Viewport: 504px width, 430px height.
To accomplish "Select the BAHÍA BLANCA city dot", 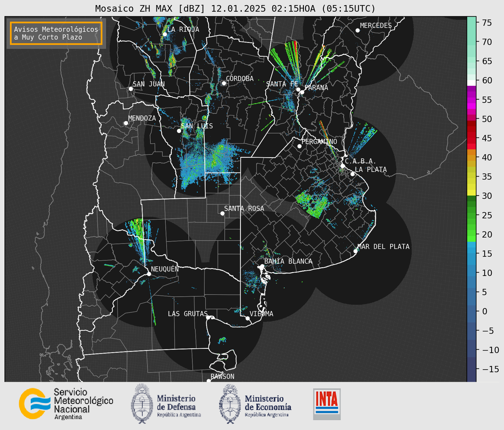I will point(262,266).
